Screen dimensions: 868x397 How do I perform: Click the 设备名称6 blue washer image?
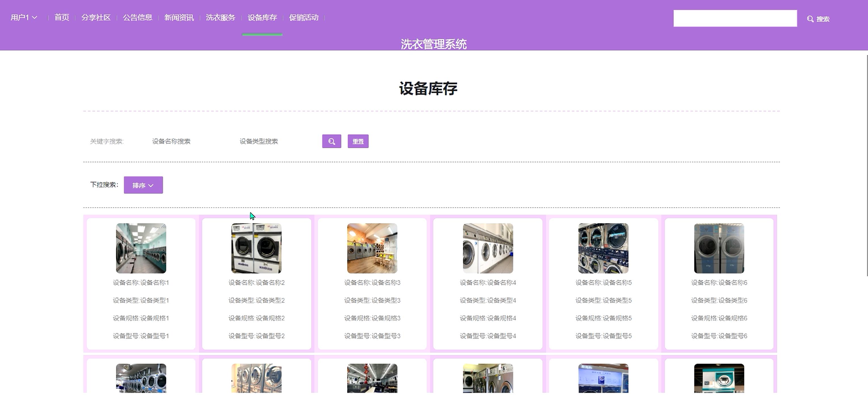click(x=719, y=248)
